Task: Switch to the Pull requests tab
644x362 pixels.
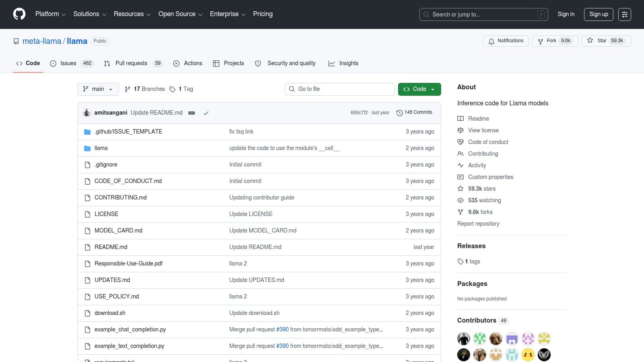Action: click(x=133, y=63)
